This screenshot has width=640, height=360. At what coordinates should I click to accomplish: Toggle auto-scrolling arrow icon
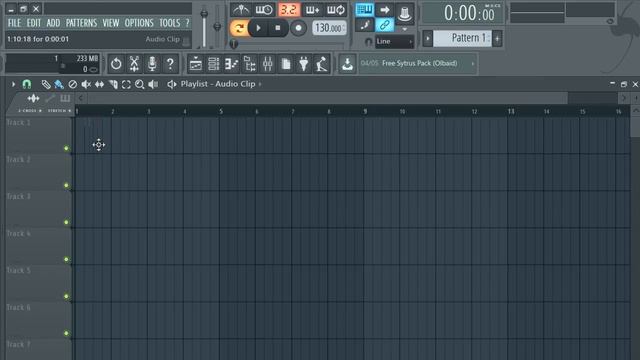click(384, 9)
